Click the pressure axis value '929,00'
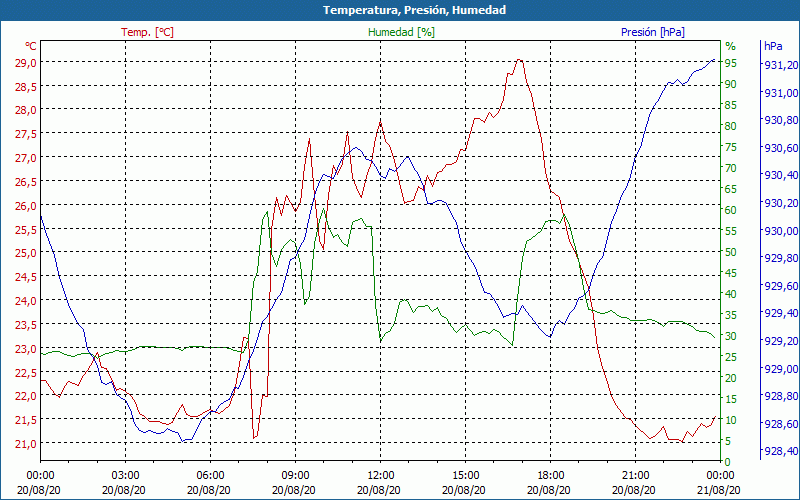 click(x=781, y=368)
